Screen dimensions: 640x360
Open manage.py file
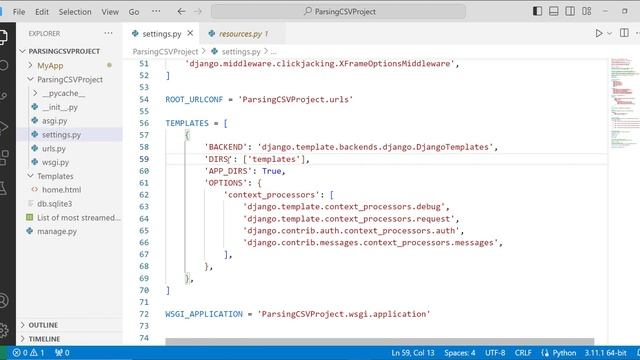click(57, 231)
